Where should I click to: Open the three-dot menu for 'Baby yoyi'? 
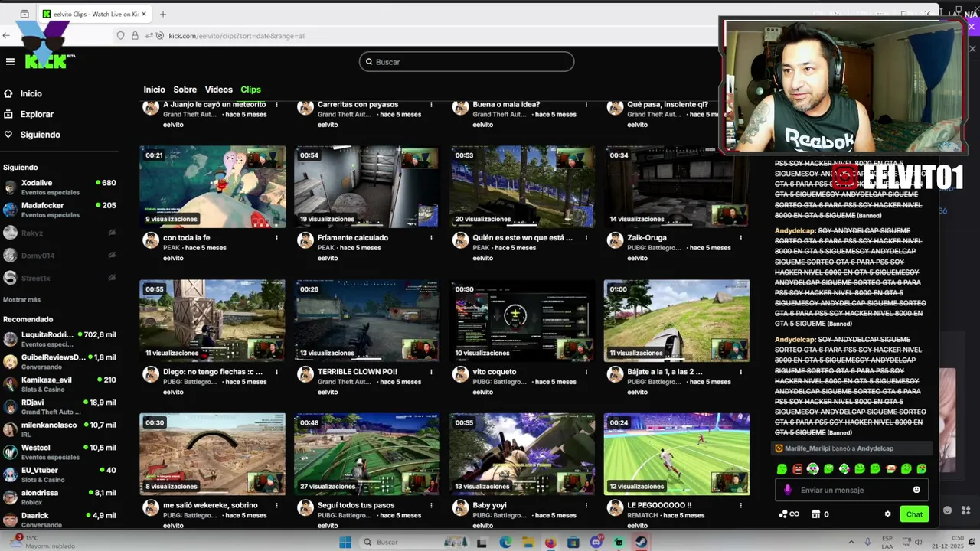point(586,505)
